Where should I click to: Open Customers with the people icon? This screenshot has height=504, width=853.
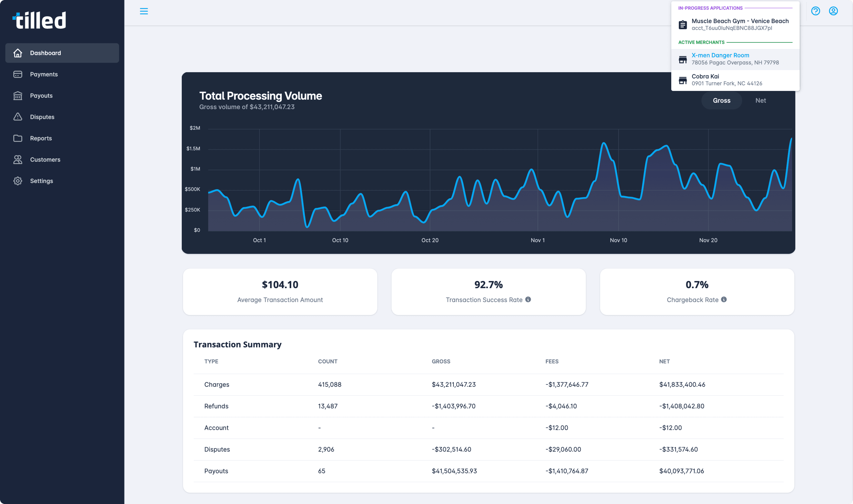18,160
